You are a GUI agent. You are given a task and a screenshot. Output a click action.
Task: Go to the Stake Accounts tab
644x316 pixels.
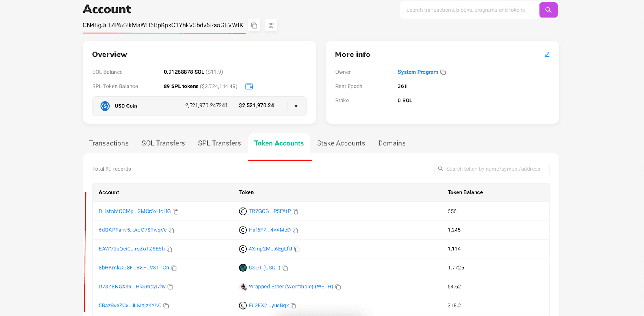(x=341, y=143)
